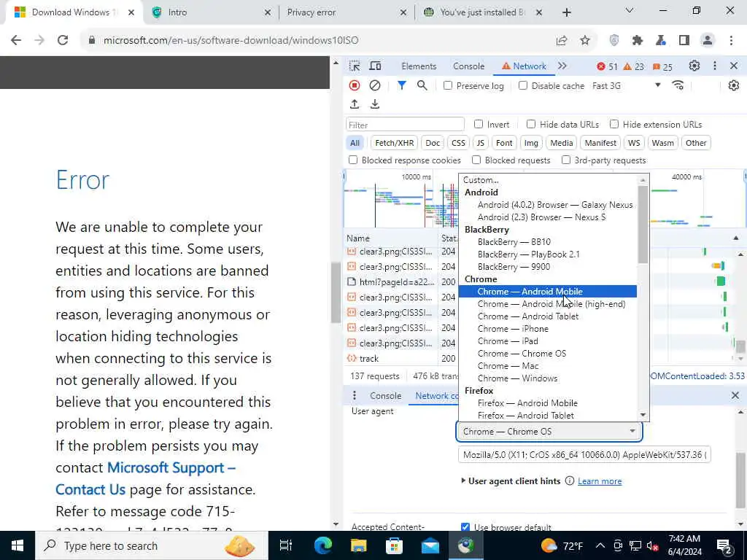Viewport: 747px width, 560px height.
Task: Open Microsoft Store from taskbar
Action: (x=394, y=545)
